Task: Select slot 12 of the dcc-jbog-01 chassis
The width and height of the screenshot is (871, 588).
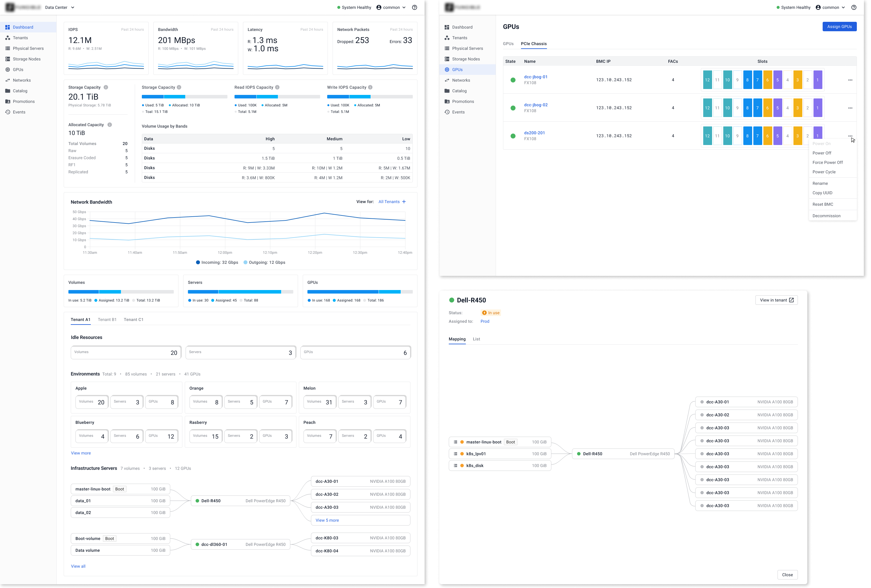Action: (x=707, y=80)
